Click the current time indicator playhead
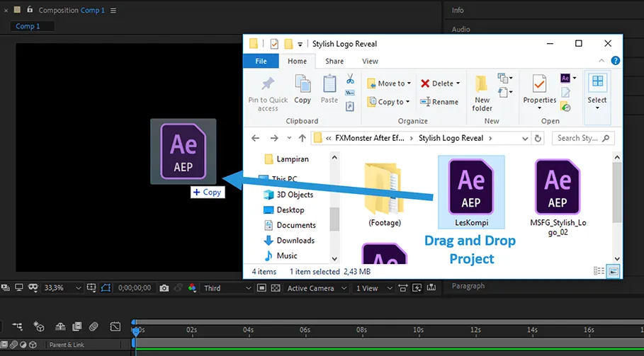 135,331
